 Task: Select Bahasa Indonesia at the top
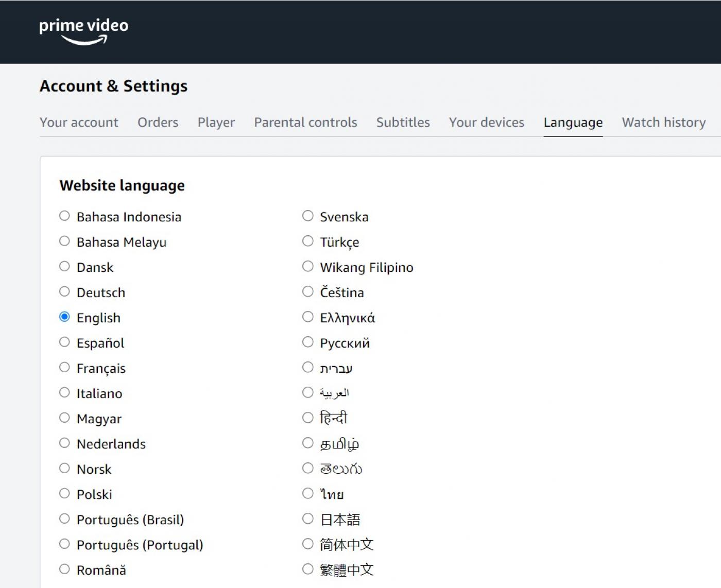64,216
